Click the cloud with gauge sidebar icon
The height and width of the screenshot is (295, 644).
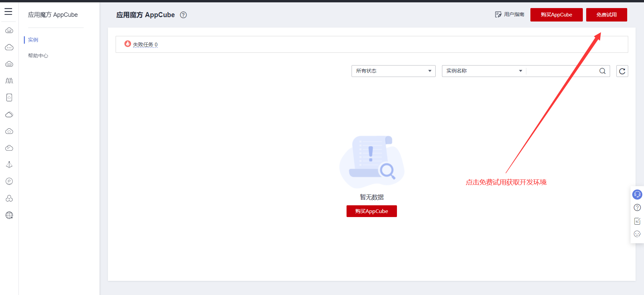tap(9, 148)
